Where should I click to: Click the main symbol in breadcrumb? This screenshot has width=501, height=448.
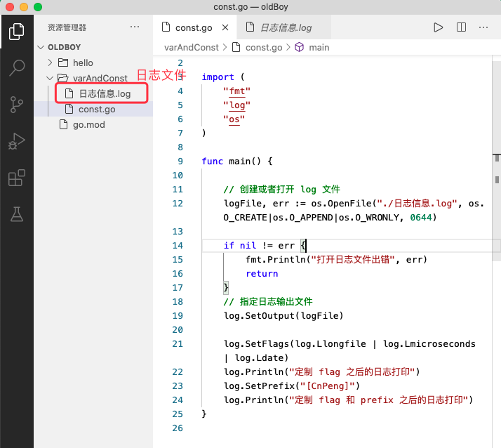[x=319, y=47]
